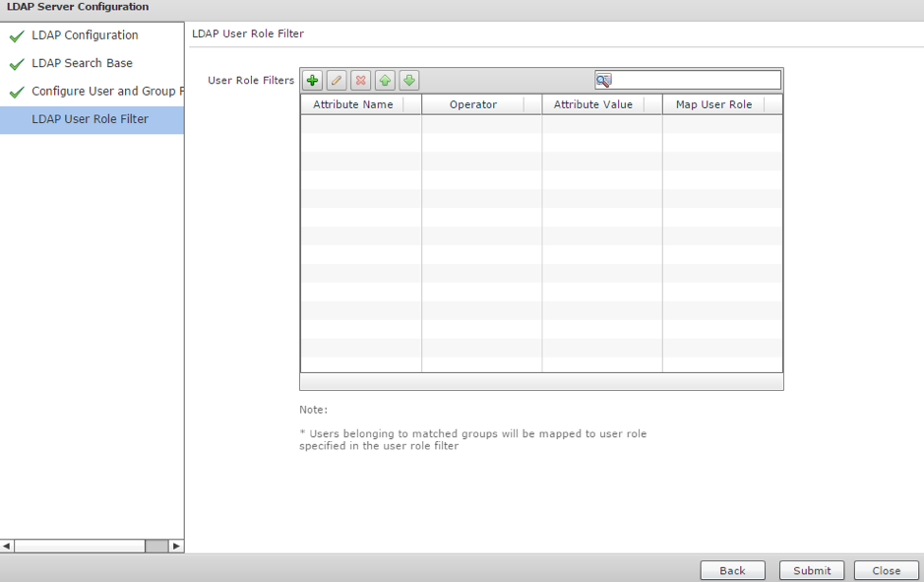Click the Back button
924x582 pixels.
[x=732, y=570]
